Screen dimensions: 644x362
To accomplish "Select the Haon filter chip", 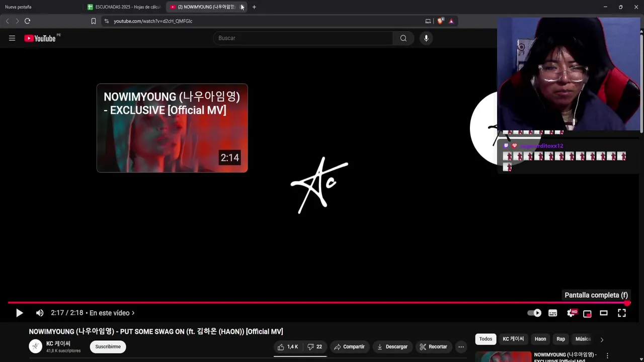I will 540,339.
